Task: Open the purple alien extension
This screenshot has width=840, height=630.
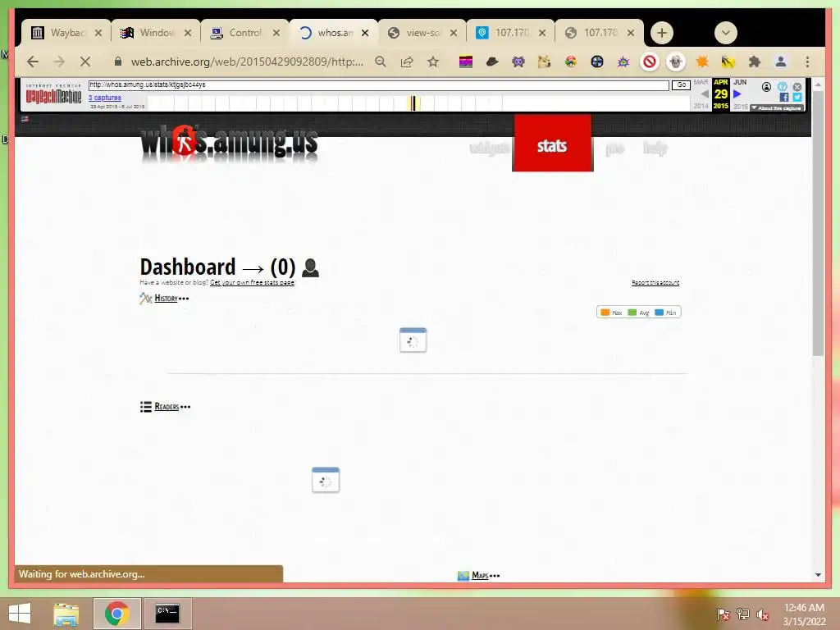Action: [518, 62]
